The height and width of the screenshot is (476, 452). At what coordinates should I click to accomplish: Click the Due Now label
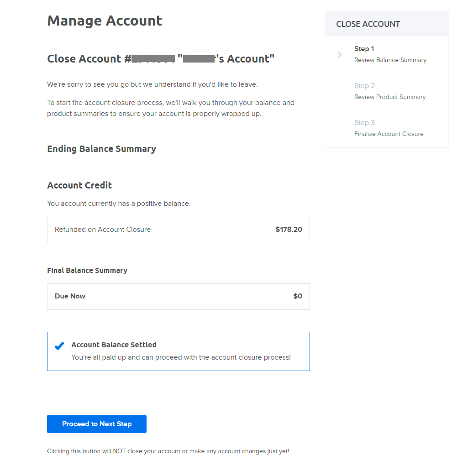(70, 296)
